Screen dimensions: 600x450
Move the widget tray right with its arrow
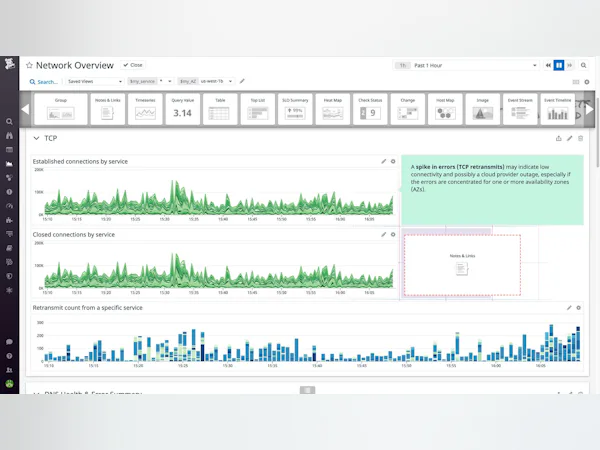click(589, 109)
